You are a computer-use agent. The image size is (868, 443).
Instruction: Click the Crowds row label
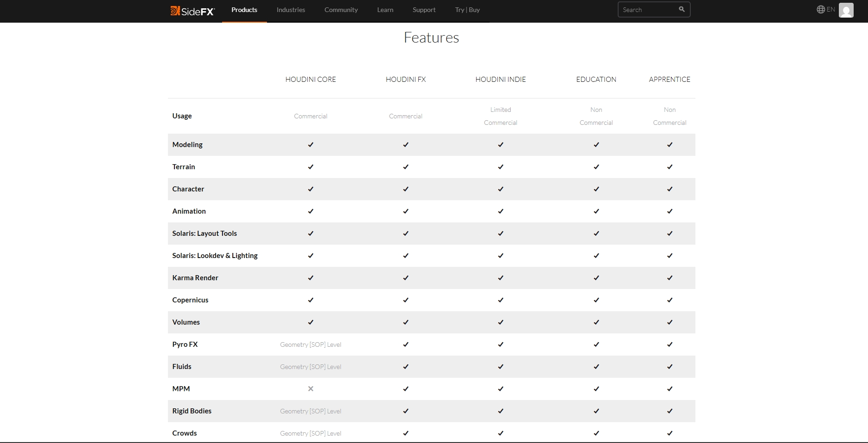pos(185,433)
